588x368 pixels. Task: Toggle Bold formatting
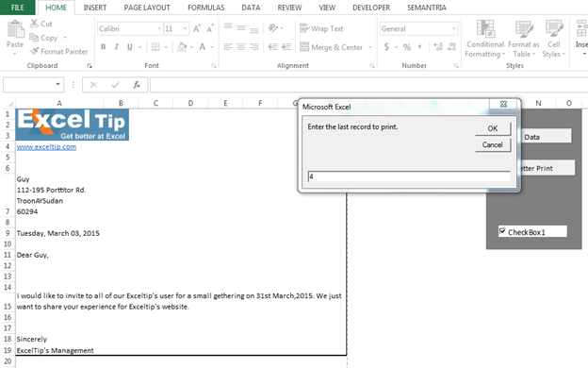click(x=103, y=47)
